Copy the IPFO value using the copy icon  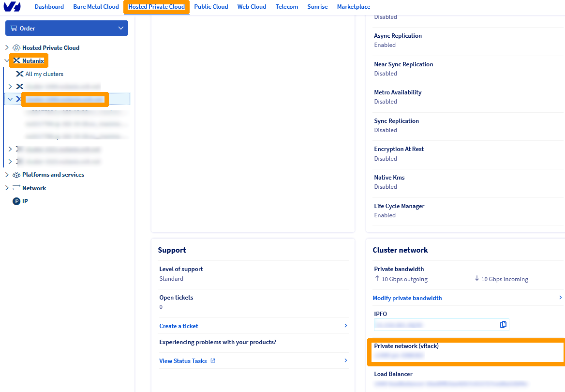[503, 324]
